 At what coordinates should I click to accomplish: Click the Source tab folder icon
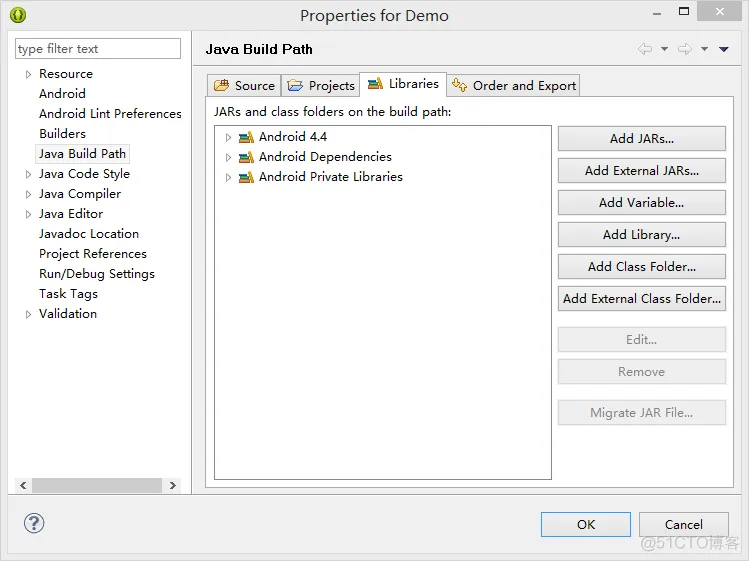221,86
